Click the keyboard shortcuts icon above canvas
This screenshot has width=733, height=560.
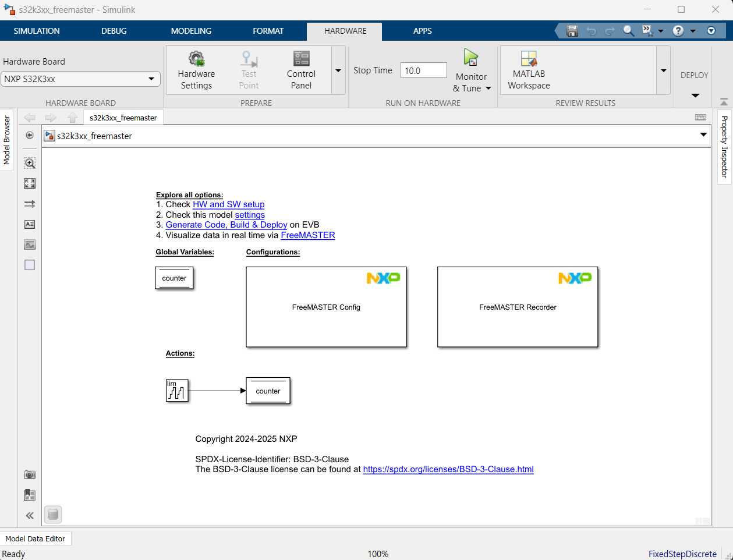(701, 117)
